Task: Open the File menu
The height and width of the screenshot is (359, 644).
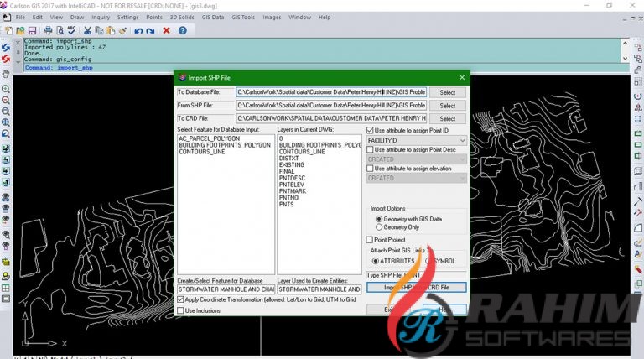Action: click(20, 18)
